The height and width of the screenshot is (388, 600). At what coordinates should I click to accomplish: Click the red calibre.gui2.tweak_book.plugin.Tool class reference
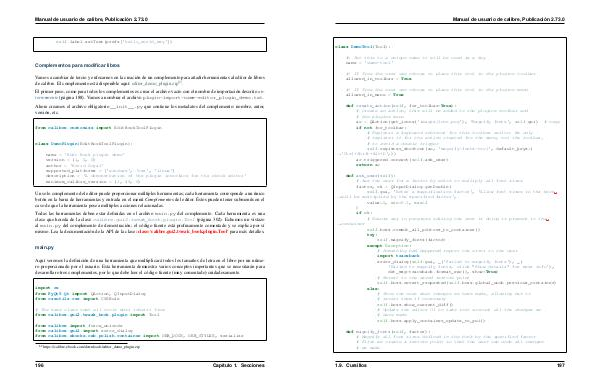(x=183, y=231)
